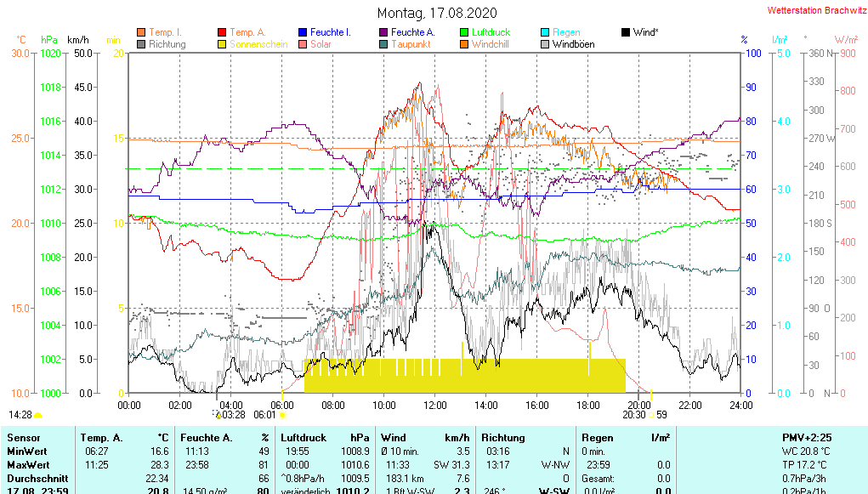
Task: Click the sunset icon next to 20:30
Action: coord(651,415)
